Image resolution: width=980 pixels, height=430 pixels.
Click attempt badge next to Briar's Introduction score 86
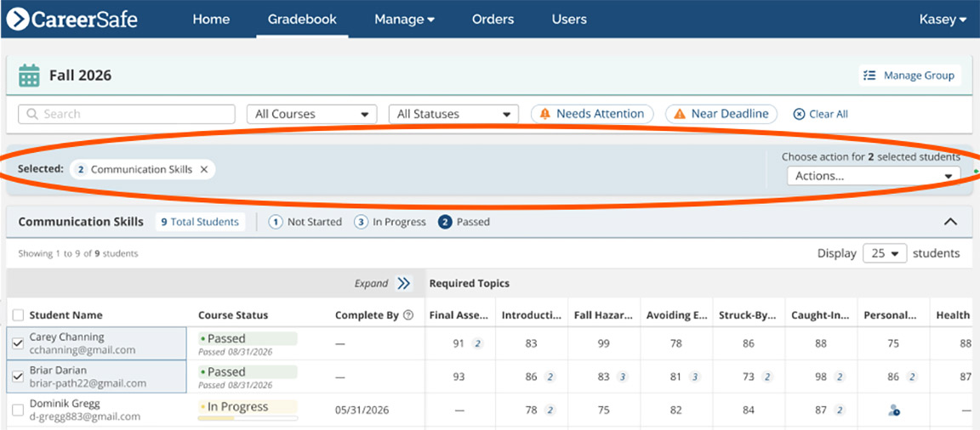coord(550,376)
